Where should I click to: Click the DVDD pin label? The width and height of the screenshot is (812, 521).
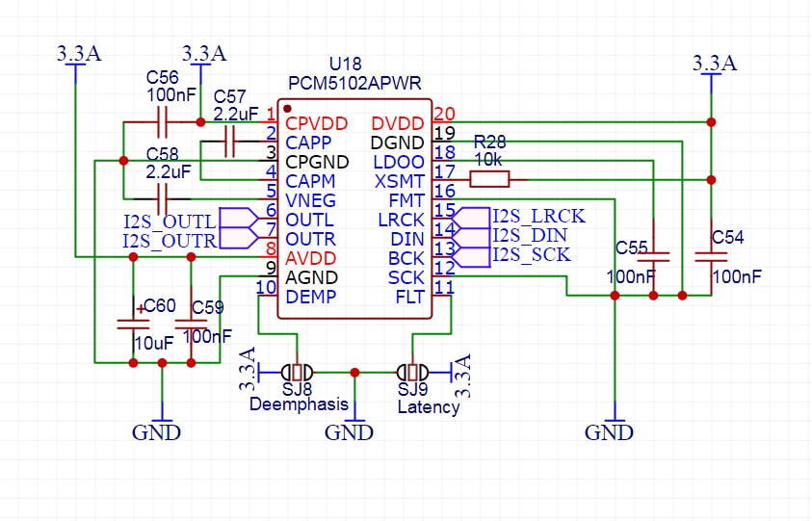point(398,123)
